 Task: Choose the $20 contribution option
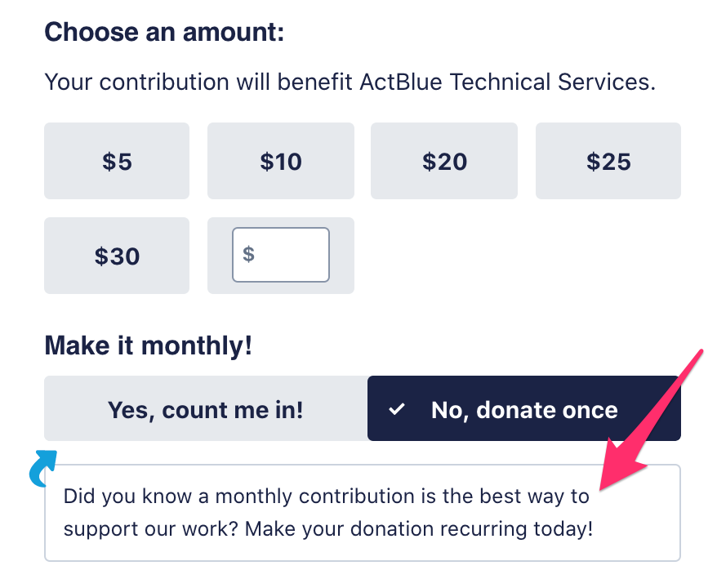coord(443,161)
